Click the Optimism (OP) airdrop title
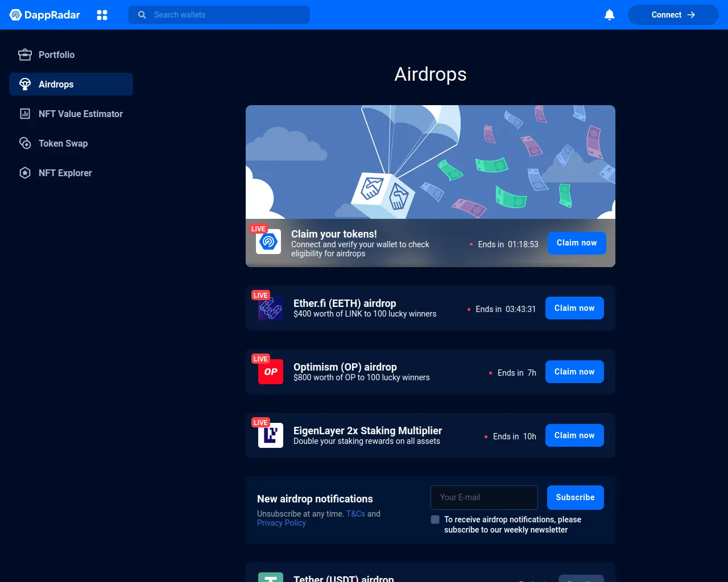Image resolution: width=728 pixels, height=582 pixels. [345, 367]
